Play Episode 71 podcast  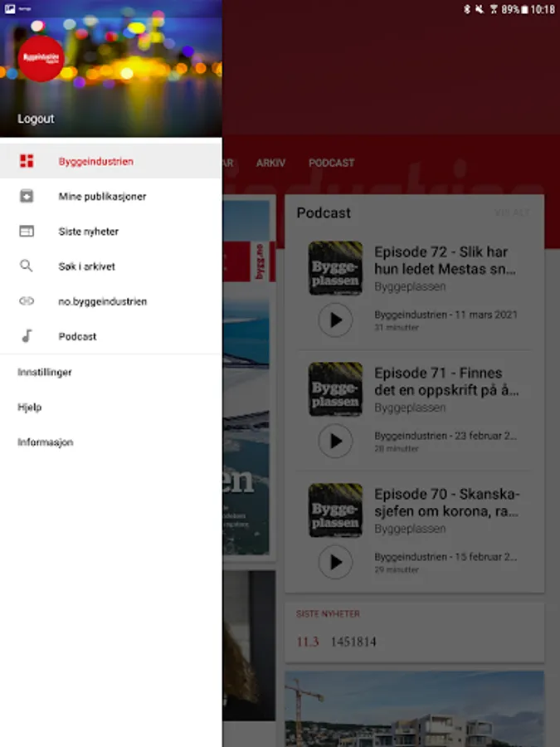point(335,441)
